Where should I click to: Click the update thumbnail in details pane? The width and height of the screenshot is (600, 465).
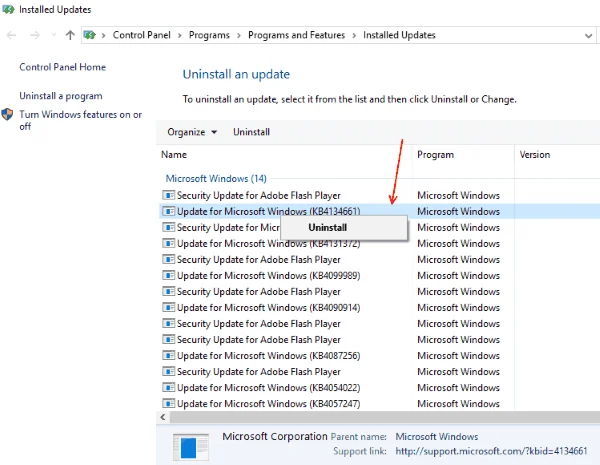(191, 447)
